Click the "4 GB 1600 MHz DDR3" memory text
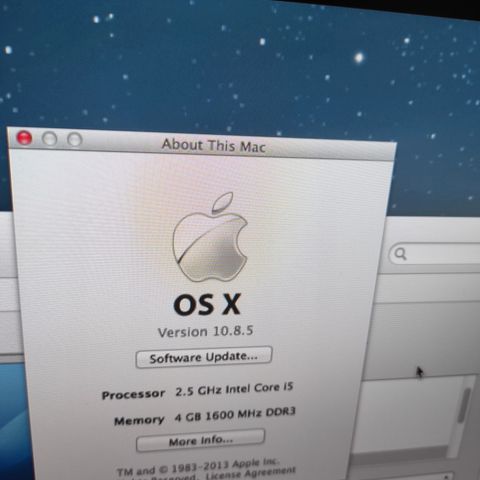 coord(235,415)
